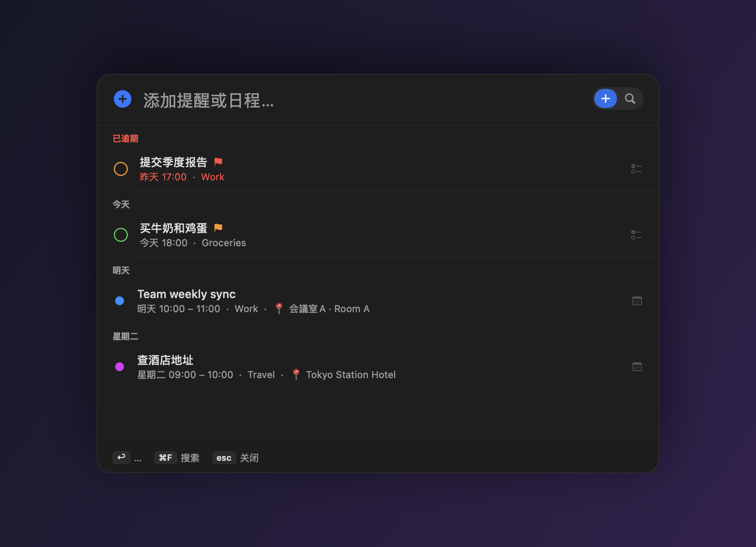Viewport: 756px width, 547px height.
Task: Click the location pin before Tokyo Station Hotel
Action: tap(296, 374)
